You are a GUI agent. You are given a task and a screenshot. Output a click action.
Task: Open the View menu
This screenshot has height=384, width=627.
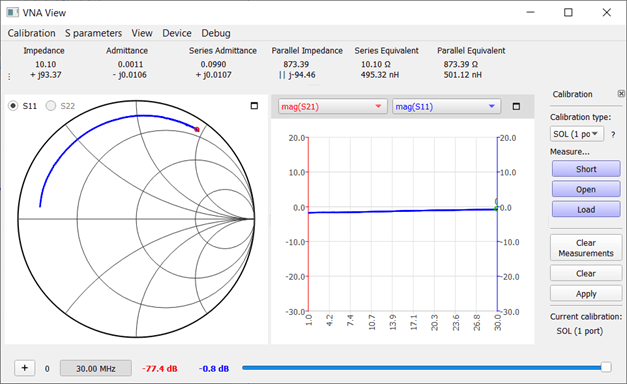(x=142, y=33)
